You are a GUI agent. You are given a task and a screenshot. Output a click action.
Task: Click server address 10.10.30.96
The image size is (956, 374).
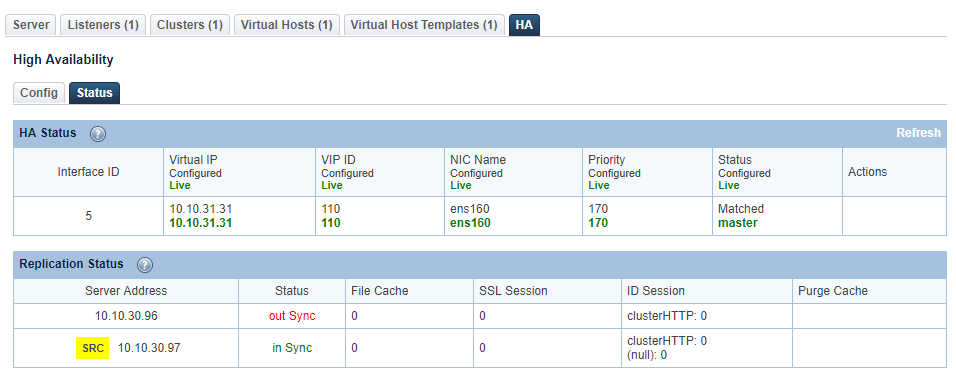[x=126, y=317]
